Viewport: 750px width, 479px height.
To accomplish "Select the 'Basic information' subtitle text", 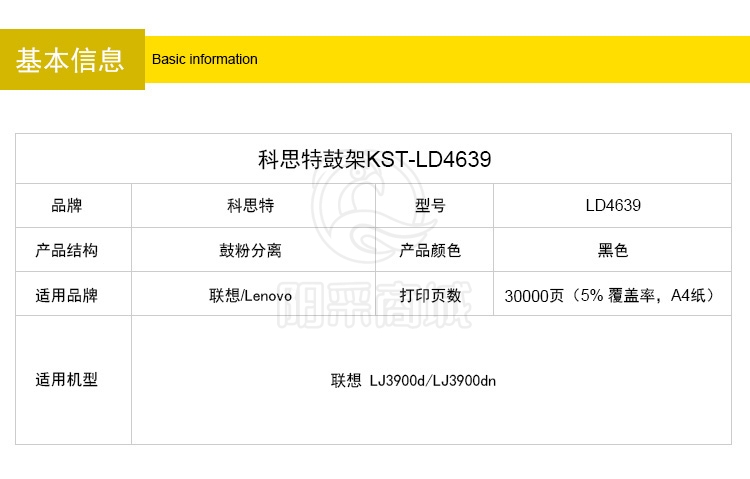I will click(205, 59).
